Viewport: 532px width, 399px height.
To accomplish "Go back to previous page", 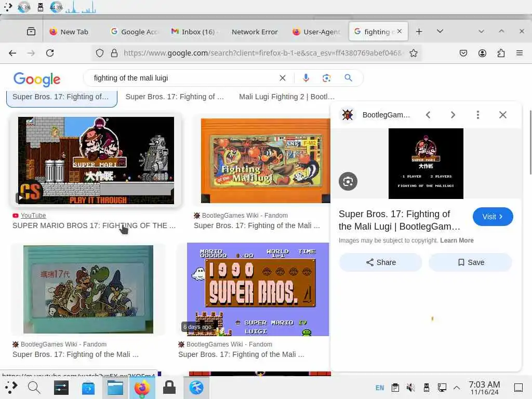I will pos(12,53).
